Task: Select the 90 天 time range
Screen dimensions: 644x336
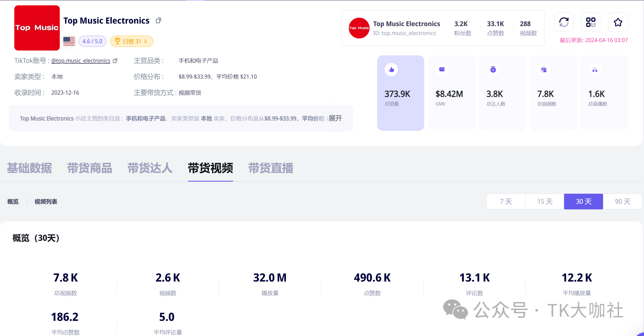Action: 622,202
